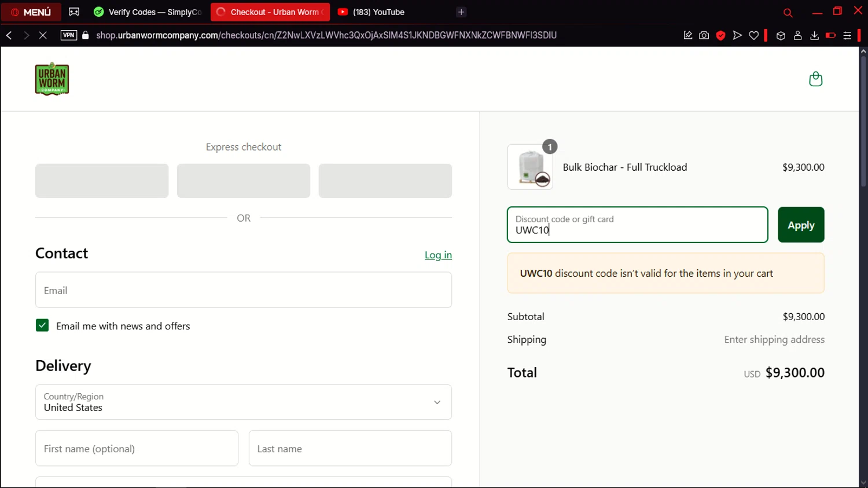Screen dimensions: 868x488
Task: Take a snapshot with camera icon
Action: [x=704, y=35]
